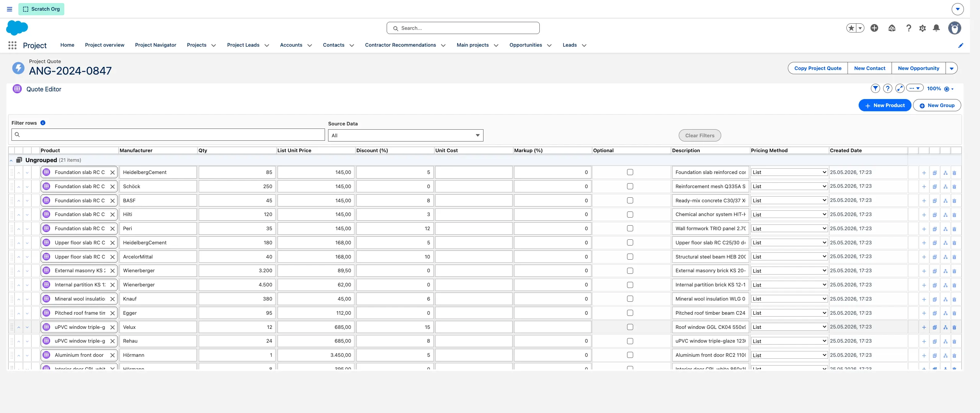Open the filter funnel in Quote Editor
Screen dimensions: 980x413
click(875, 89)
